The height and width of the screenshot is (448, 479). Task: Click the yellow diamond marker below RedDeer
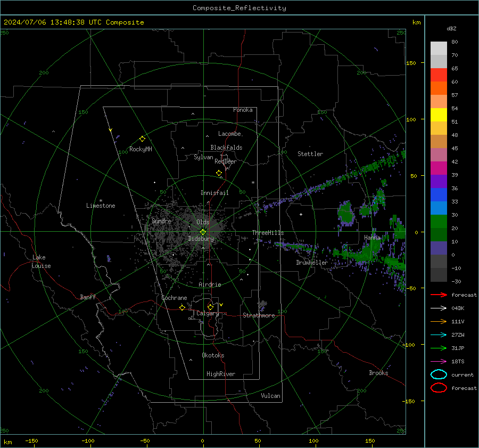219,173
